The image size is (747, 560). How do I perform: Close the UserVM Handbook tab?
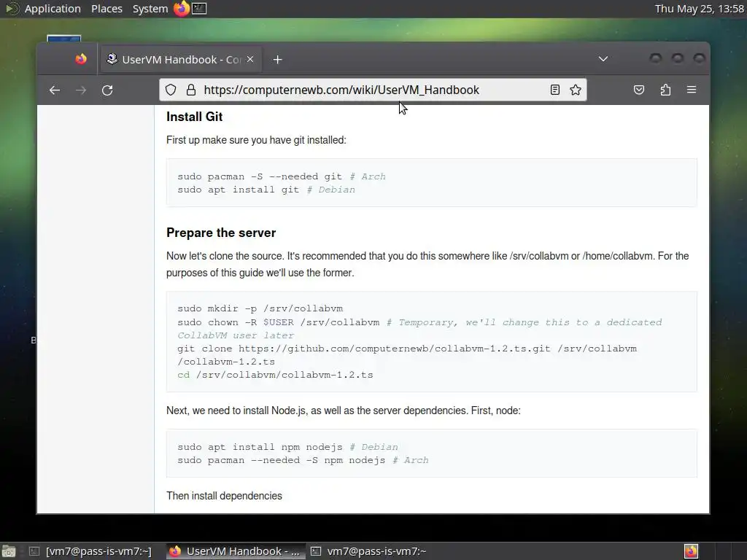coord(250,59)
